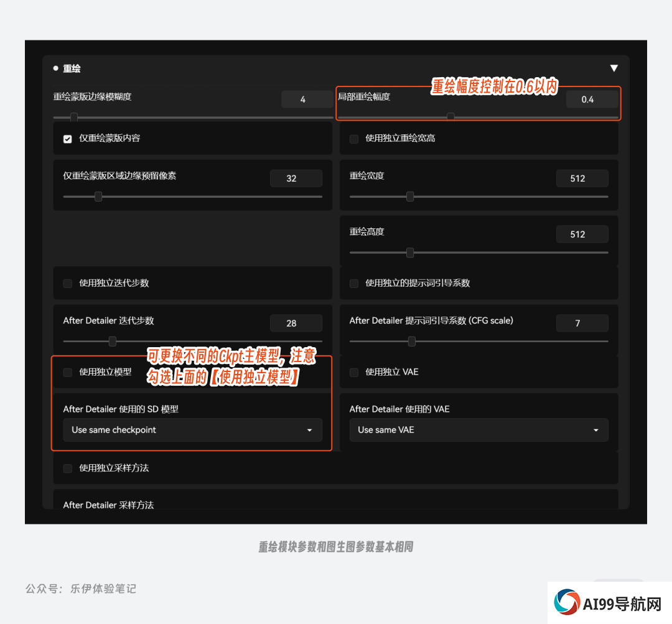Open the Use same VAE dropdown
The image size is (672, 624).
(x=478, y=430)
